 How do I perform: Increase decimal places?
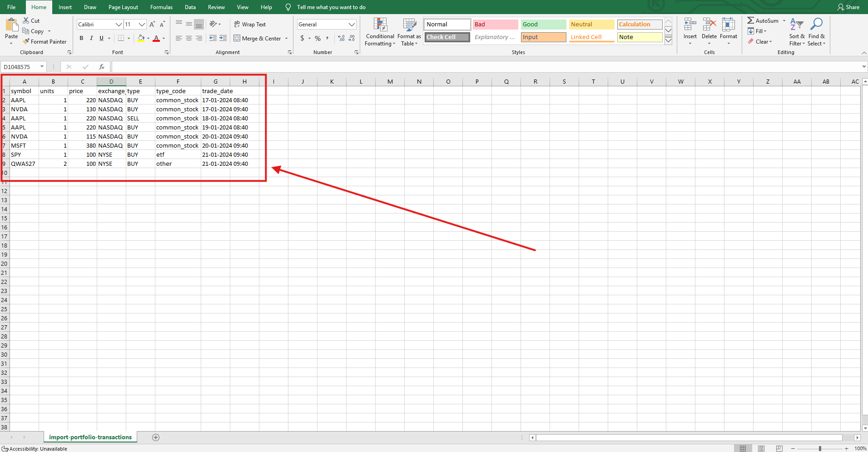(x=341, y=38)
